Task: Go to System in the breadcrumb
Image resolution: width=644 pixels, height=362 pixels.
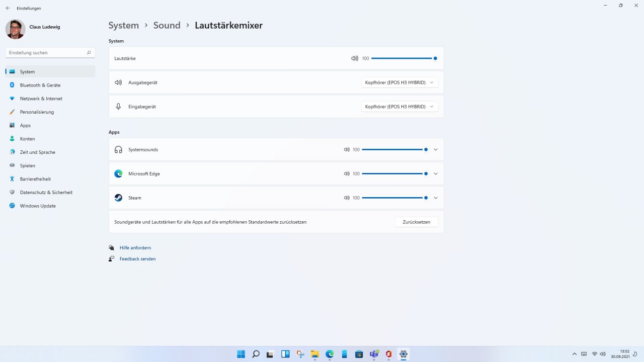Action: [124, 25]
